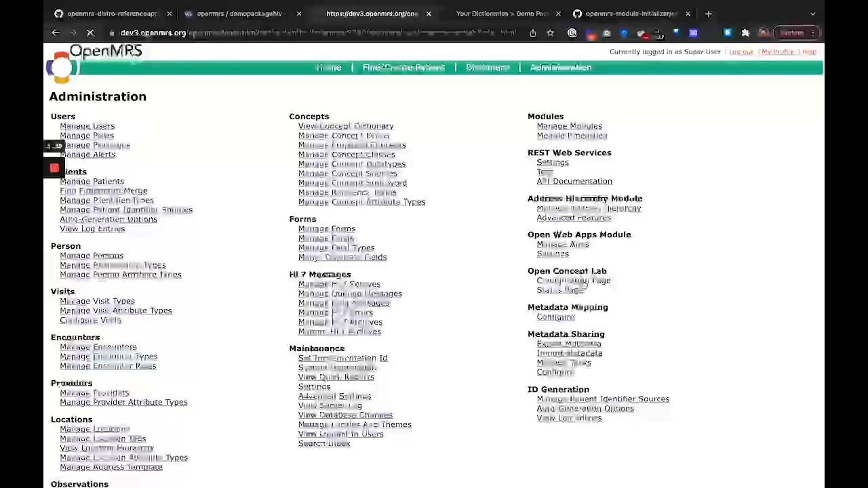Open Manage Person Attribute Types
868x488 pixels.
coord(121,275)
